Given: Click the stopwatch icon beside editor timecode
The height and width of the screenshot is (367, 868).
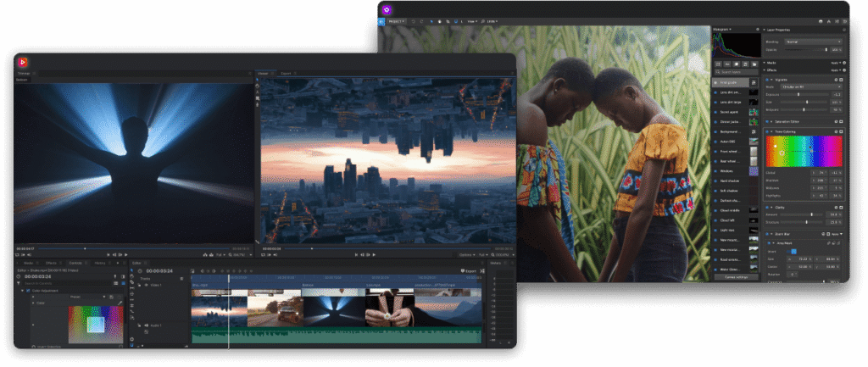Looking at the screenshot, I should pos(142,271).
